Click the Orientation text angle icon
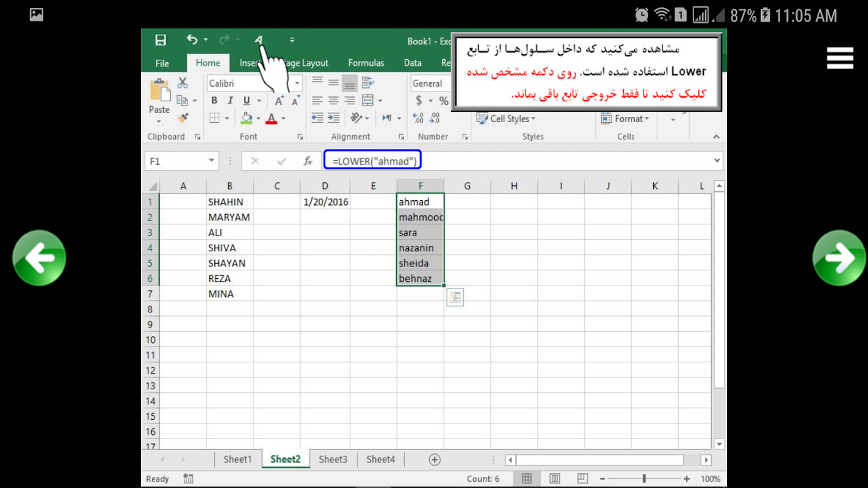 (x=357, y=118)
